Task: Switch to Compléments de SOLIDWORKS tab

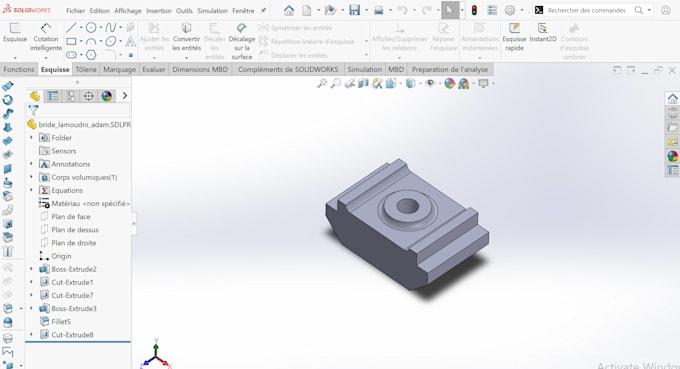Action: [288, 69]
